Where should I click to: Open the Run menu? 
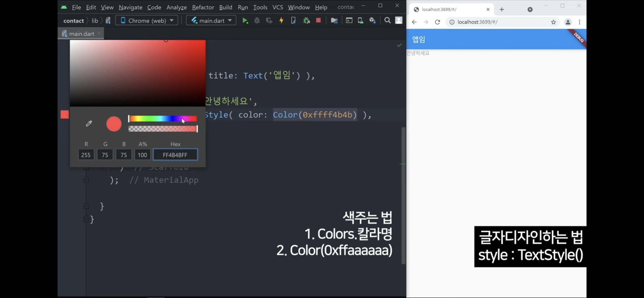pos(243,7)
